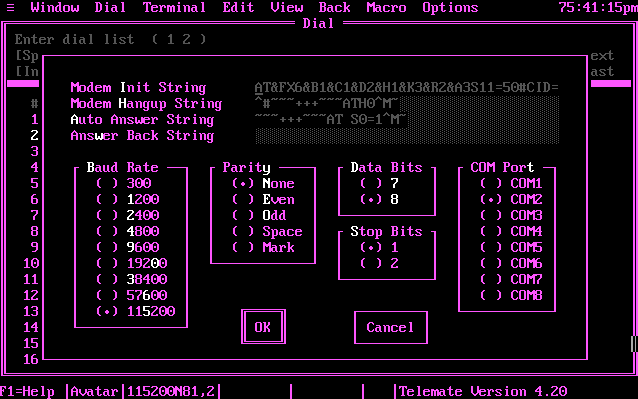Open the Terminal menu
The width and height of the screenshot is (638, 399).
coord(174,8)
